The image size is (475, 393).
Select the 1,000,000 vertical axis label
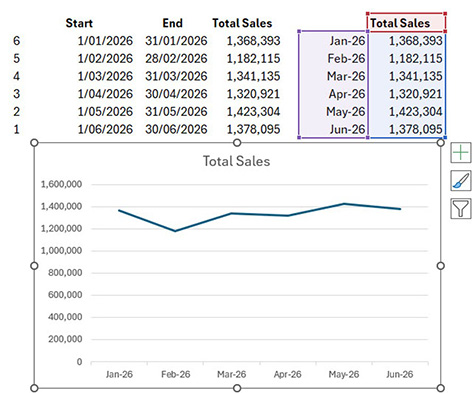point(61,251)
